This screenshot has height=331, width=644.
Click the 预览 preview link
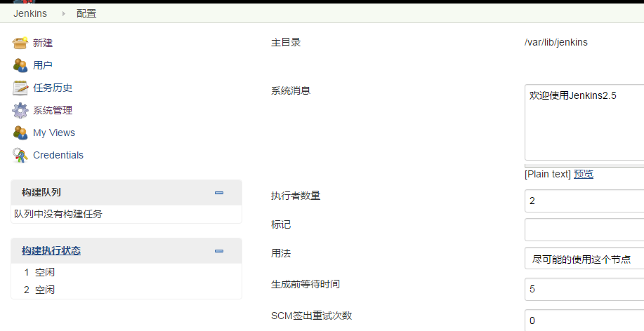584,174
